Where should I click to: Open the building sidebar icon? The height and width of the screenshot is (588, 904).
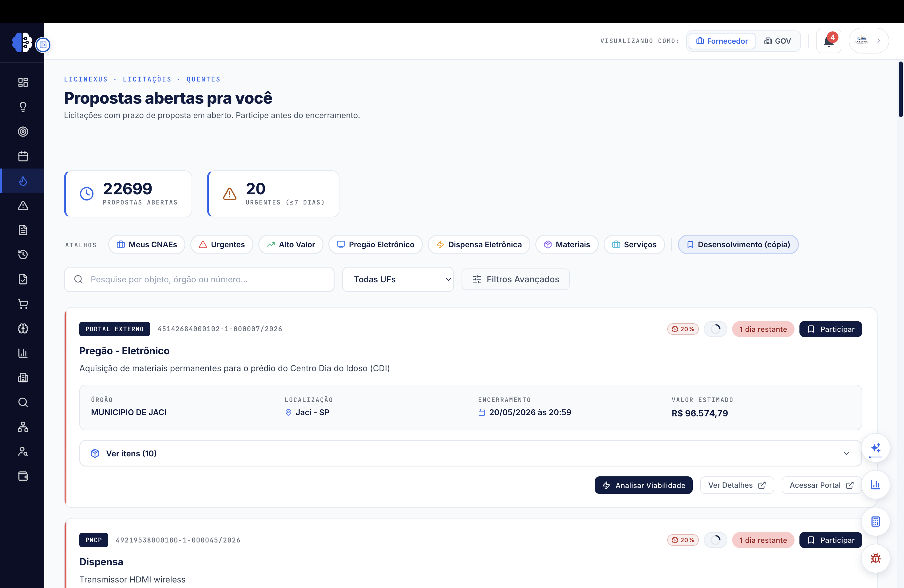23,378
